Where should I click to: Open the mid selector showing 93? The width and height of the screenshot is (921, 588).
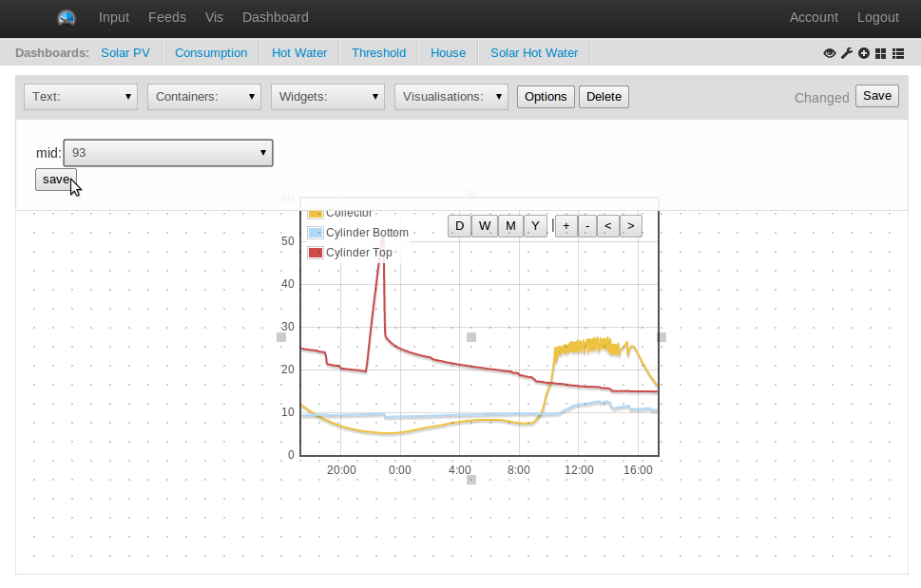tap(168, 153)
